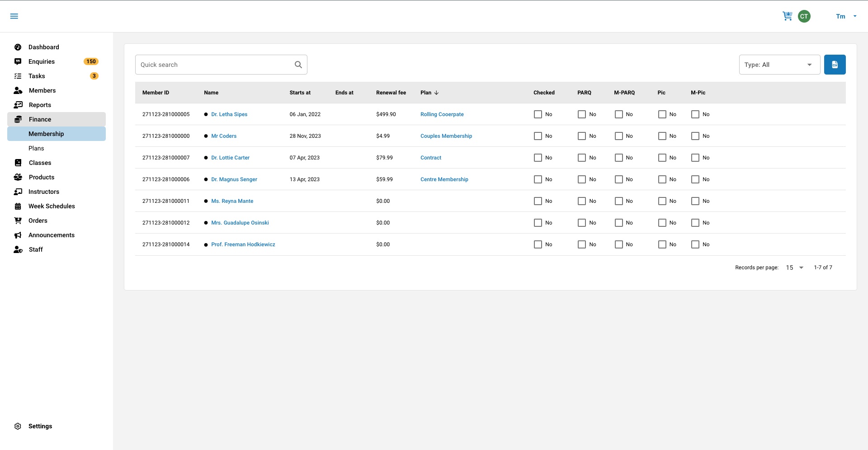Click the Announcements megaphone icon
Image resolution: width=868 pixels, height=450 pixels.
[x=18, y=235]
